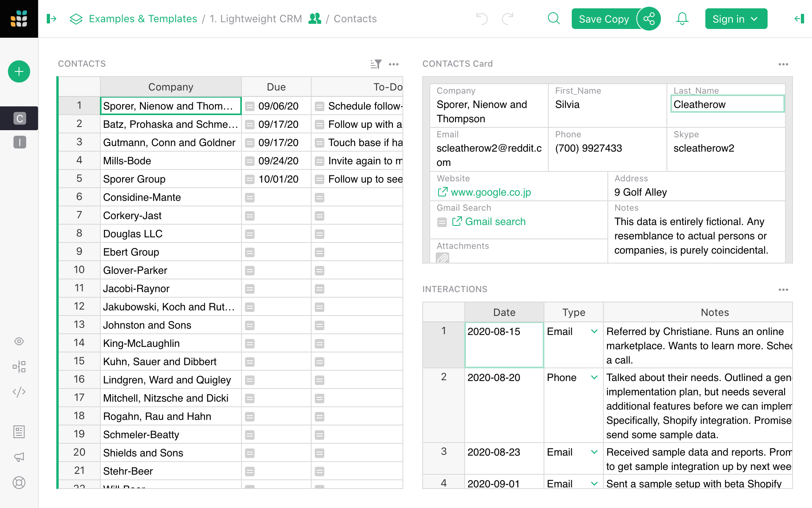The width and height of the screenshot is (812, 508).
Task: Switch to the C workspace tab in sidebar
Action: click(19, 118)
